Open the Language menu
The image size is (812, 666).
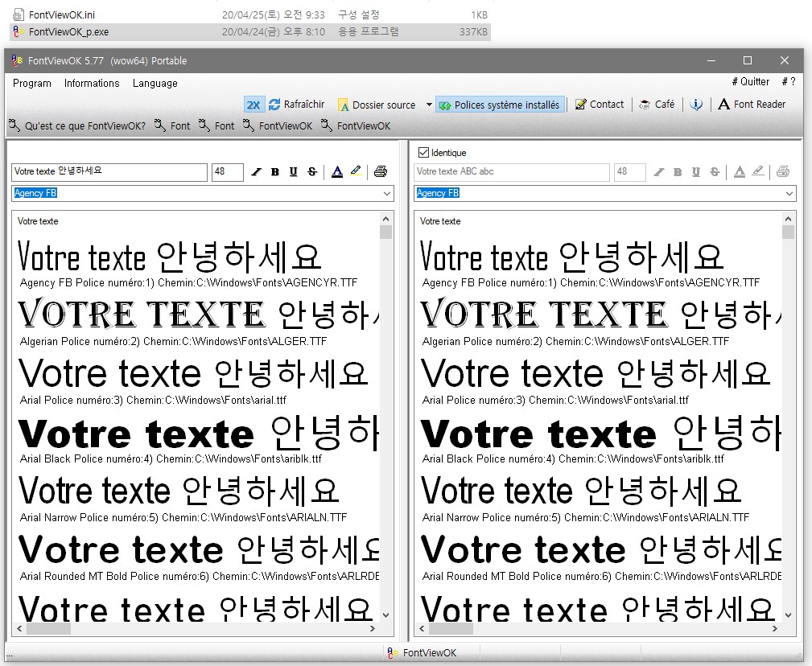pos(155,84)
